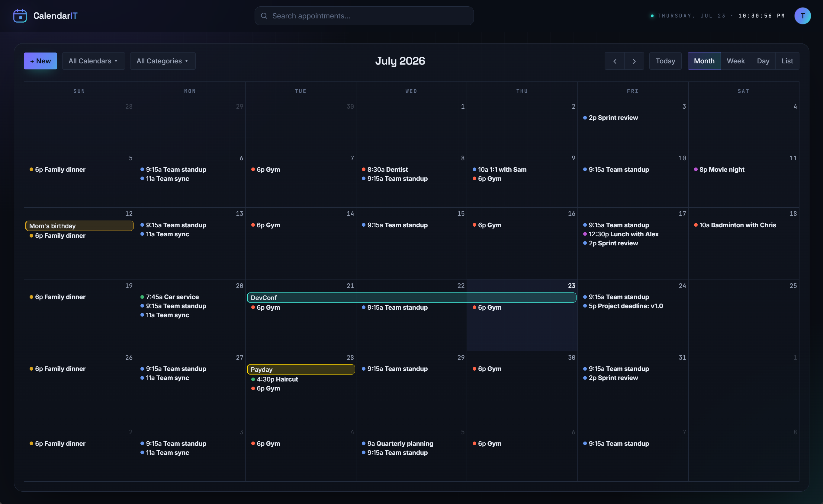Open 11a Team sync on July 20
The image size is (823, 504).
click(x=165, y=315)
